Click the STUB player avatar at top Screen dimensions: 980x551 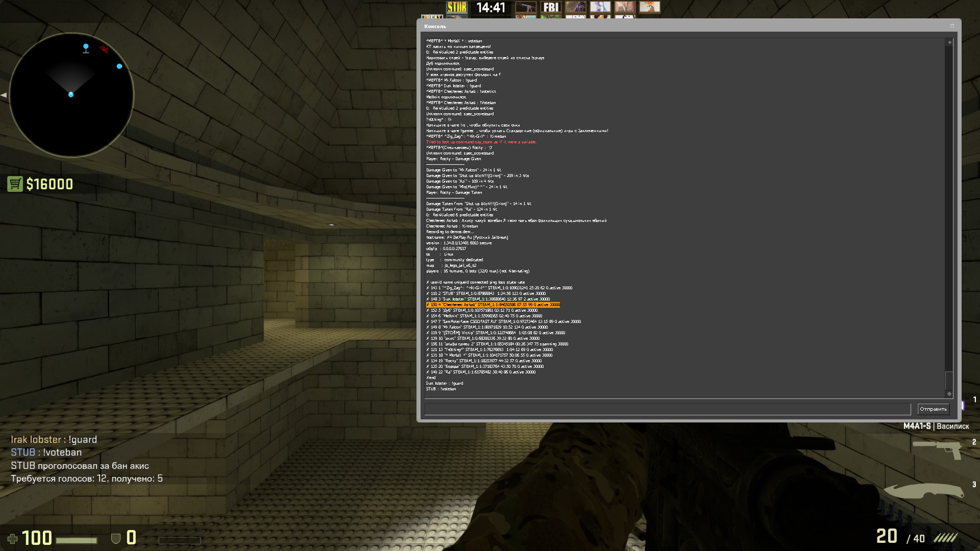point(457,7)
